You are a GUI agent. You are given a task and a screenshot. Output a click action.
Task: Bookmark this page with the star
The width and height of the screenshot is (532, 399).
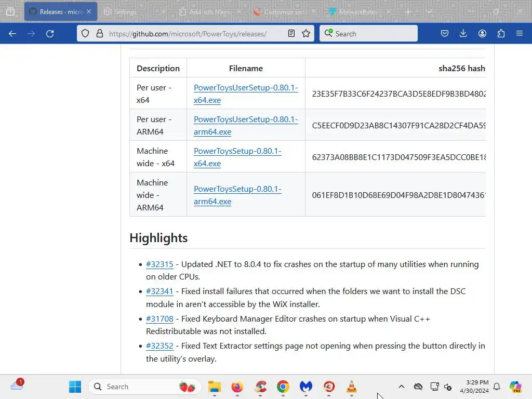[306, 33]
